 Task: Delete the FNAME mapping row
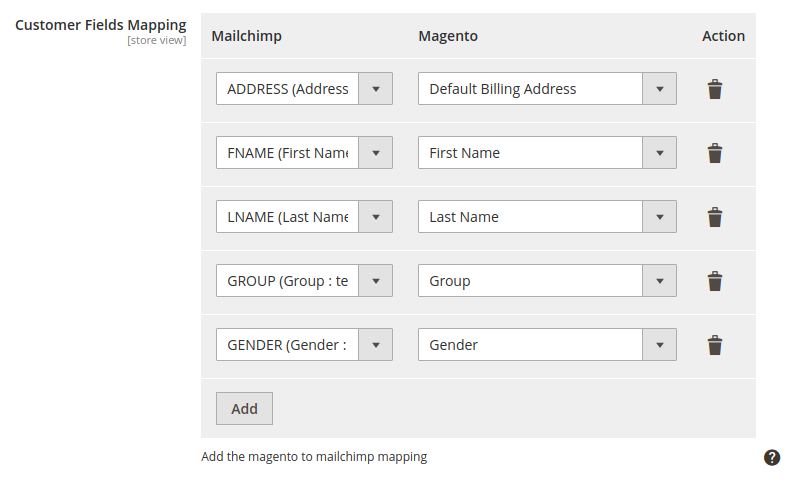[714, 153]
